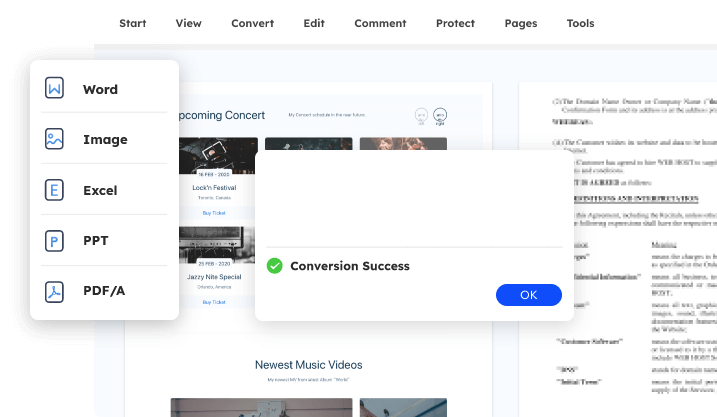
Task: Open the Tools menu
Action: pos(580,23)
